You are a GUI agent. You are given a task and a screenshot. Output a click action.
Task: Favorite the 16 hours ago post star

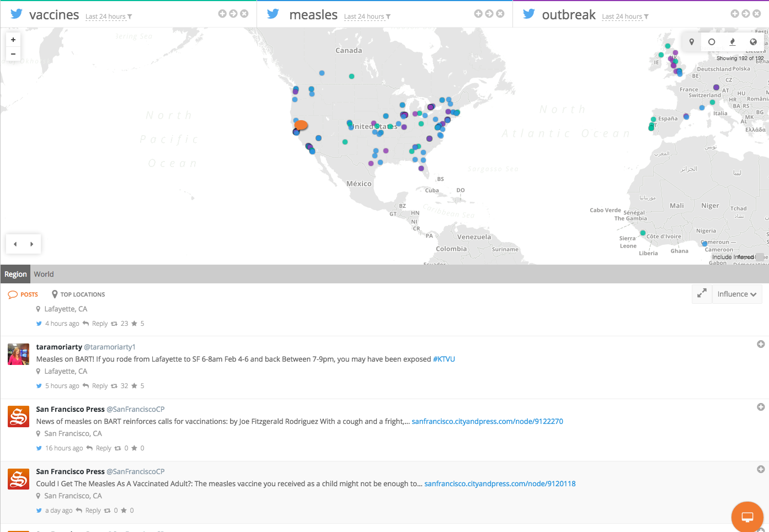[135, 448]
